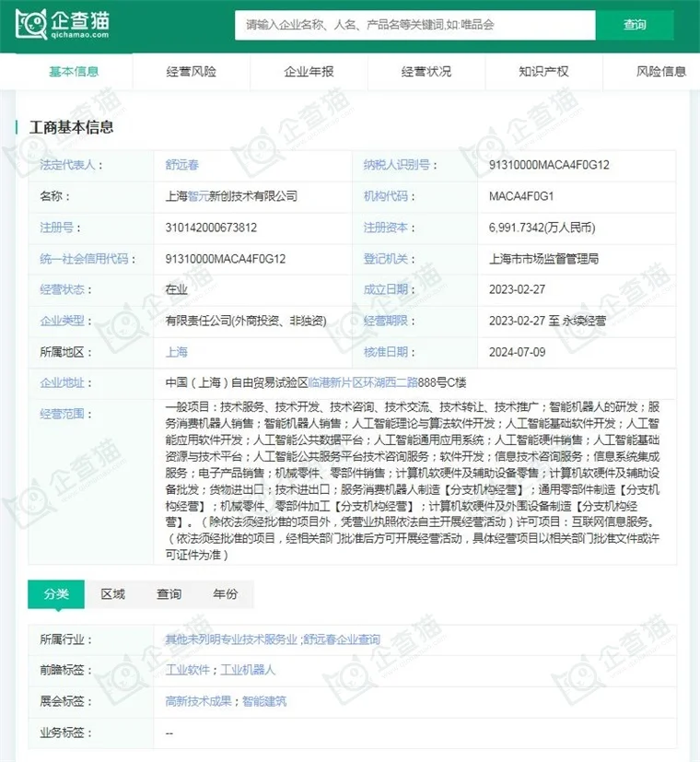Click the 智元 link in the company name
The image size is (700, 762).
(x=198, y=196)
